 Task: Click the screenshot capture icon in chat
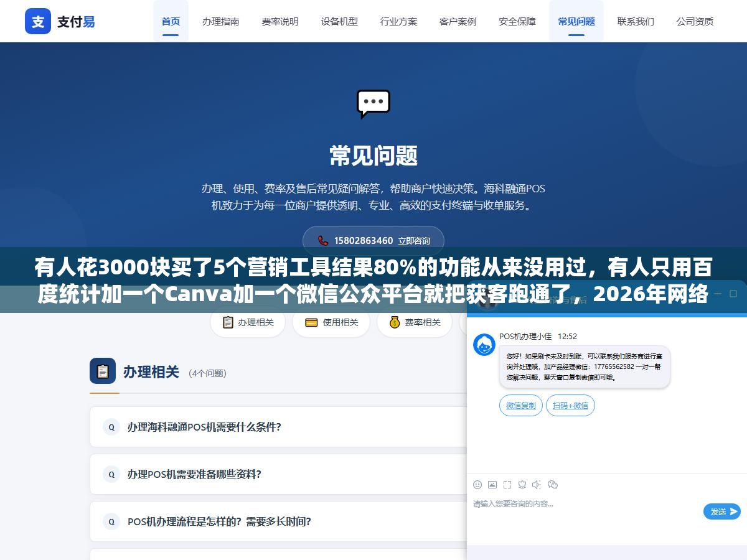[507, 485]
